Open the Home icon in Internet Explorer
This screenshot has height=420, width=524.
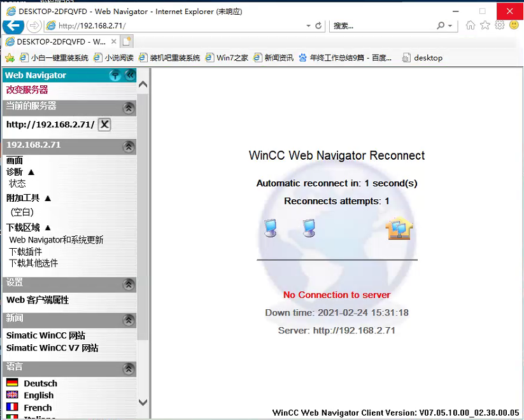[471, 25]
